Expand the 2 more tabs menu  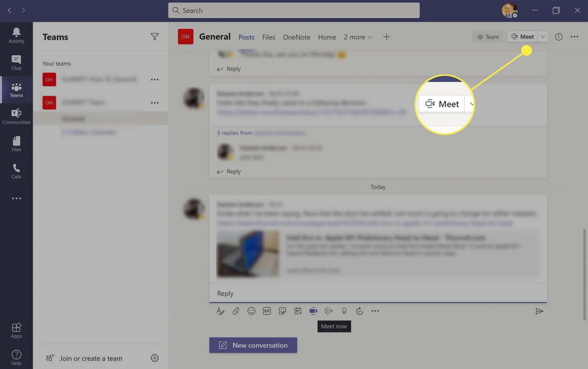coord(358,37)
